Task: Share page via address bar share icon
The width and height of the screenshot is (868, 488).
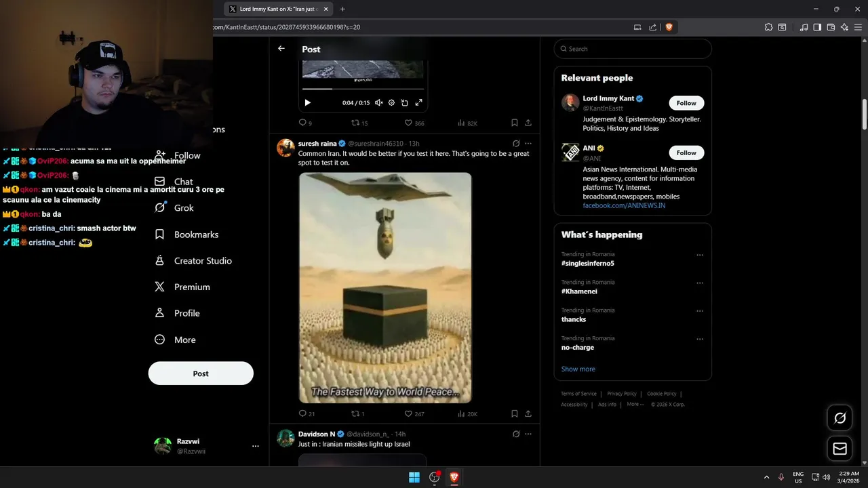Action: 652,27
